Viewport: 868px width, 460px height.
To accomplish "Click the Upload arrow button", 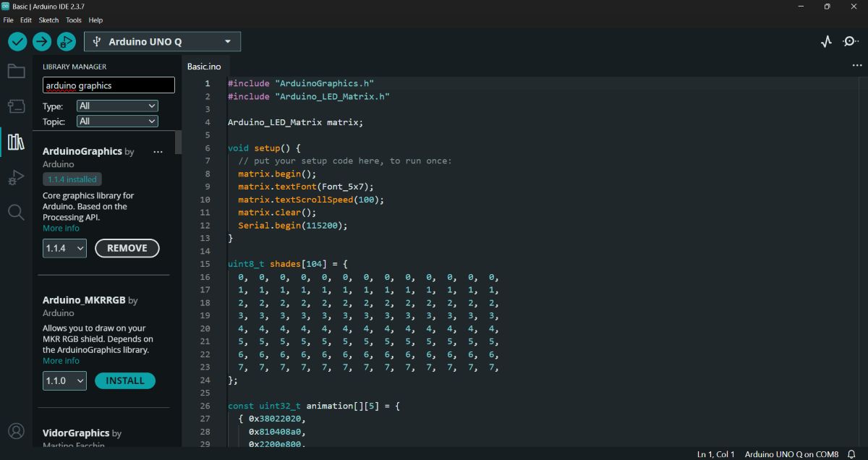I will (42, 42).
